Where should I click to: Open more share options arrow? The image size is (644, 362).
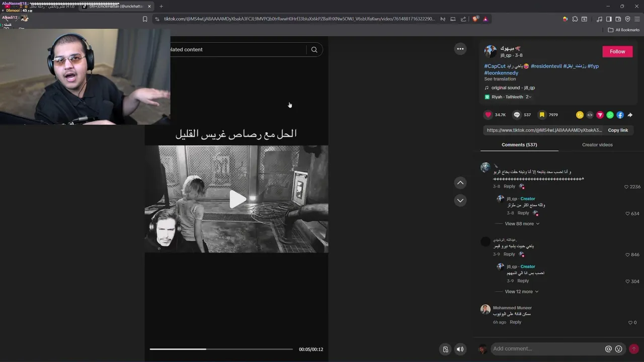(x=630, y=115)
